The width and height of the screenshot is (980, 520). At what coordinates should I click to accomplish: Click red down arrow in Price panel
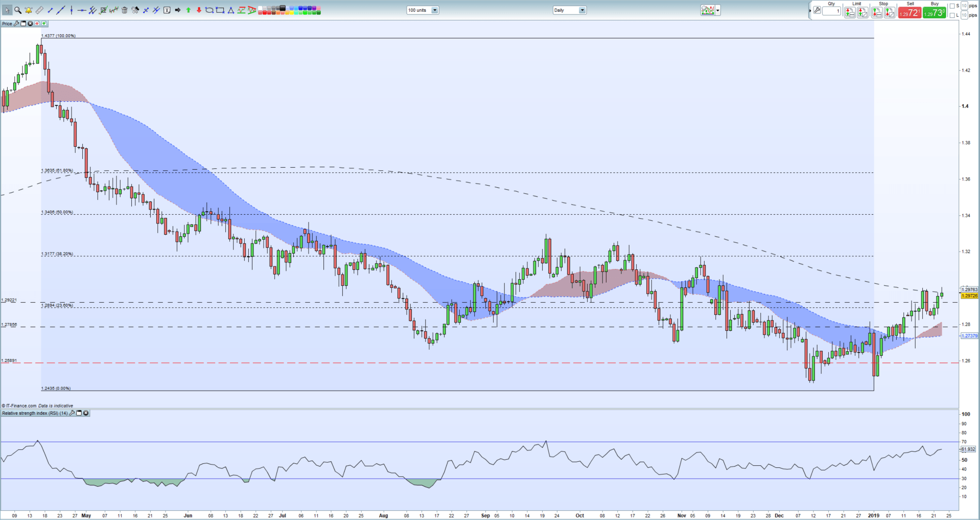37,24
